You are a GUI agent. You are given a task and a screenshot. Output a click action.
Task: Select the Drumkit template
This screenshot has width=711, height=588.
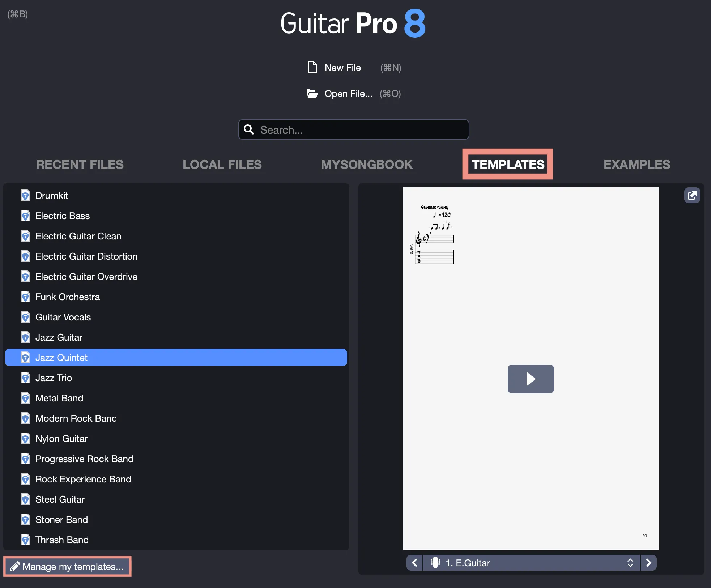(x=176, y=196)
